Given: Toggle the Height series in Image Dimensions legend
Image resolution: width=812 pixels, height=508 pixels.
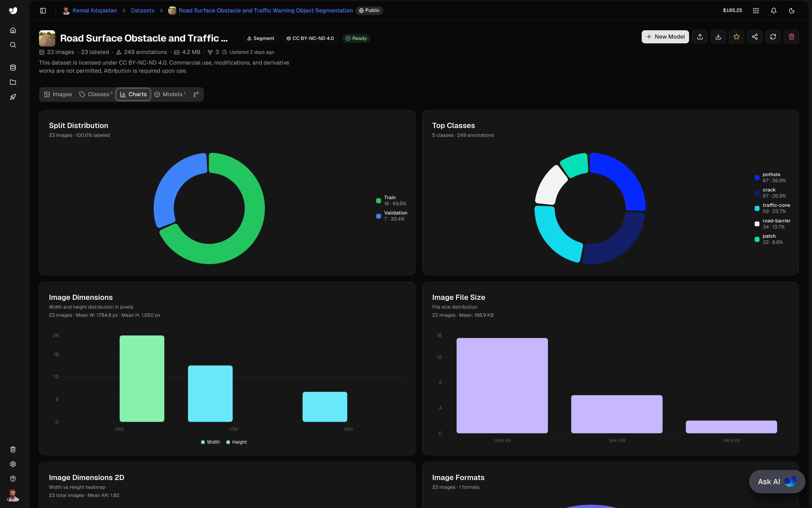Looking at the screenshot, I should (237, 442).
